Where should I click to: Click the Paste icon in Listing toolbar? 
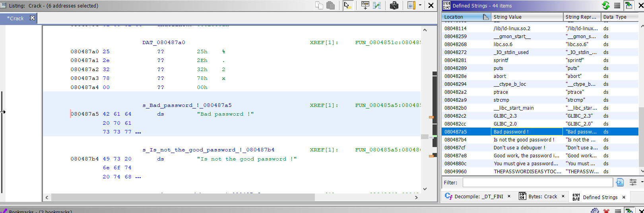[330, 6]
